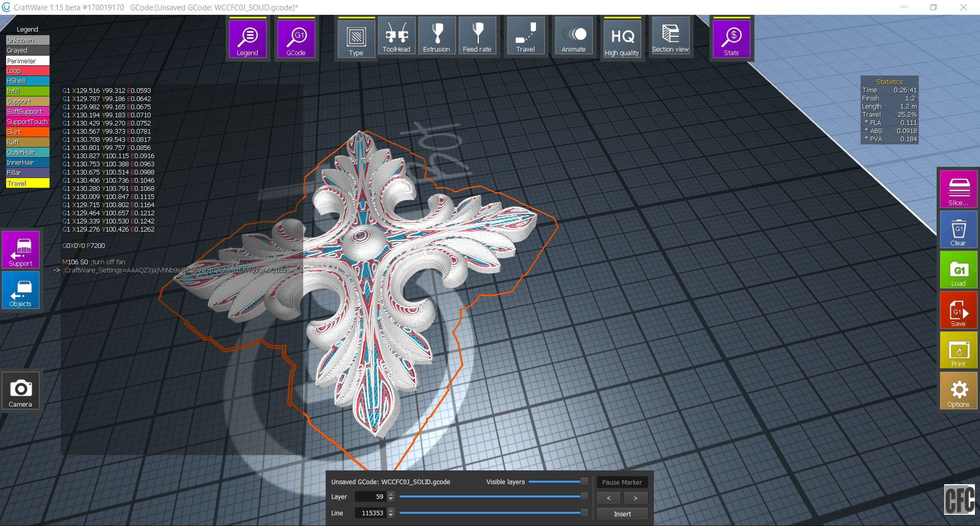The width and height of the screenshot is (980, 526).
Task: Increment the Line stepper
Action: 391,510
